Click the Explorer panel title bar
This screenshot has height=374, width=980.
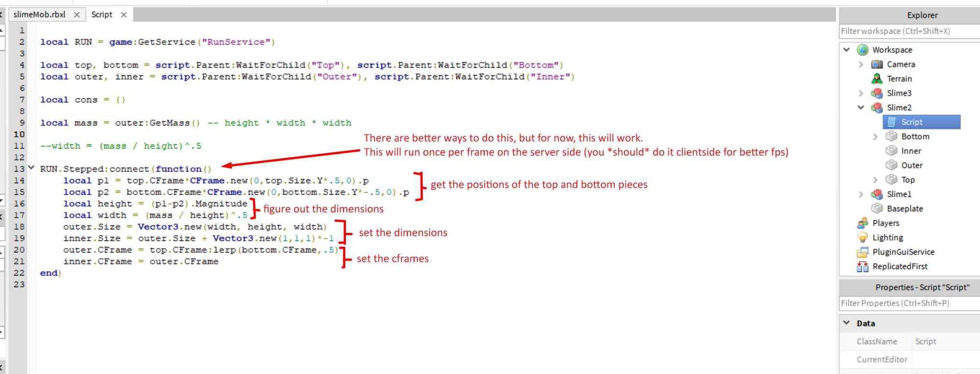(909, 15)
